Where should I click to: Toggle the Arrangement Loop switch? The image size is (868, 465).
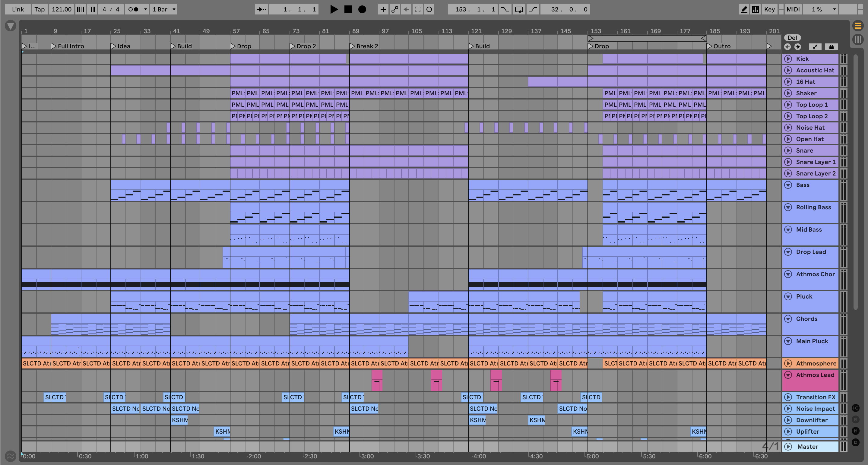click(519, 9)
